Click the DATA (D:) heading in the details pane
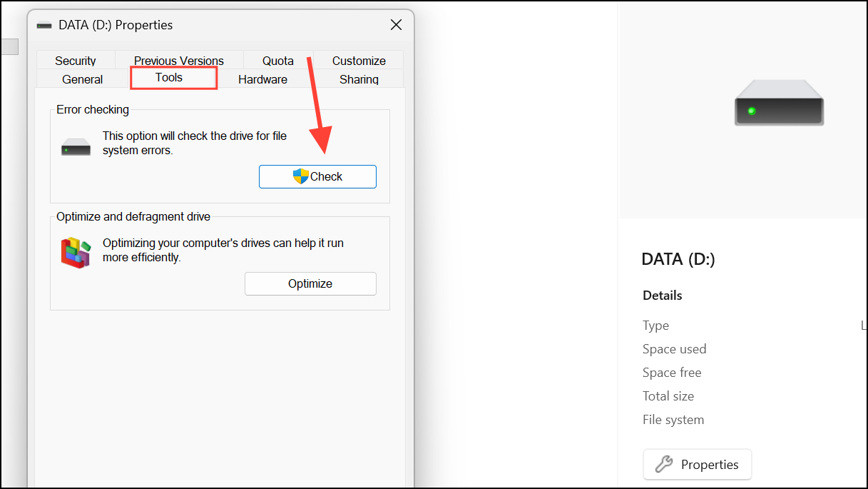The image size is (868, 489). [678, 259]
